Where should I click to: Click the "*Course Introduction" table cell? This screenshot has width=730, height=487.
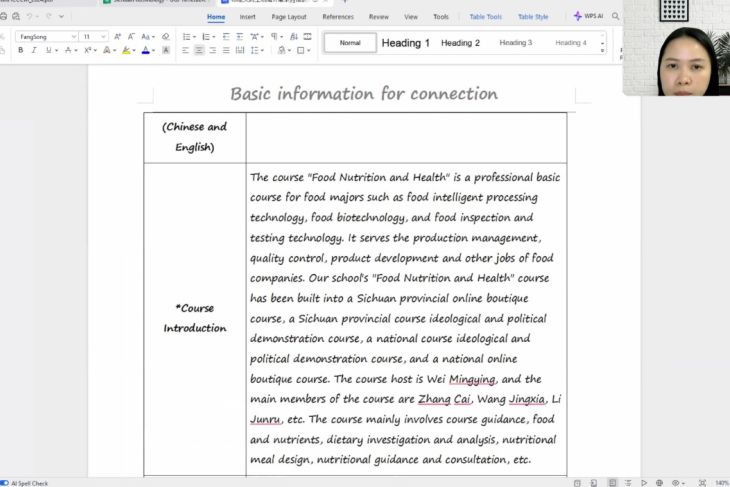tap(195, 319)
